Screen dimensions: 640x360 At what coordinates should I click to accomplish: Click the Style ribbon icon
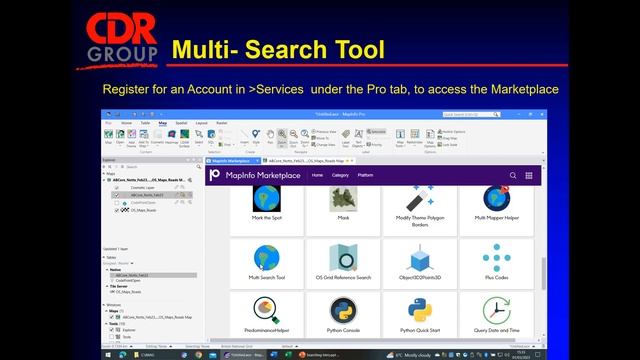(256, 137)
